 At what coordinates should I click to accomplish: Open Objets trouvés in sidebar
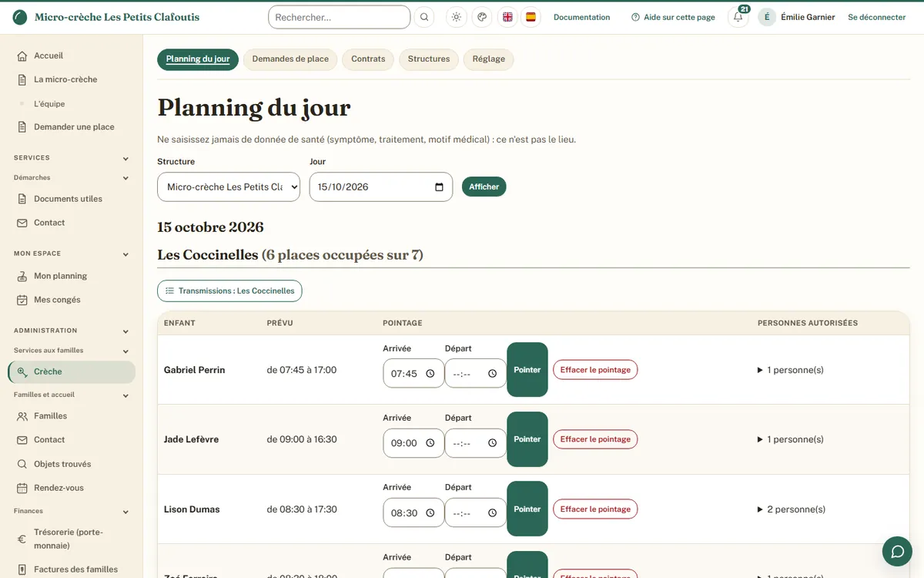coord(72,464)
